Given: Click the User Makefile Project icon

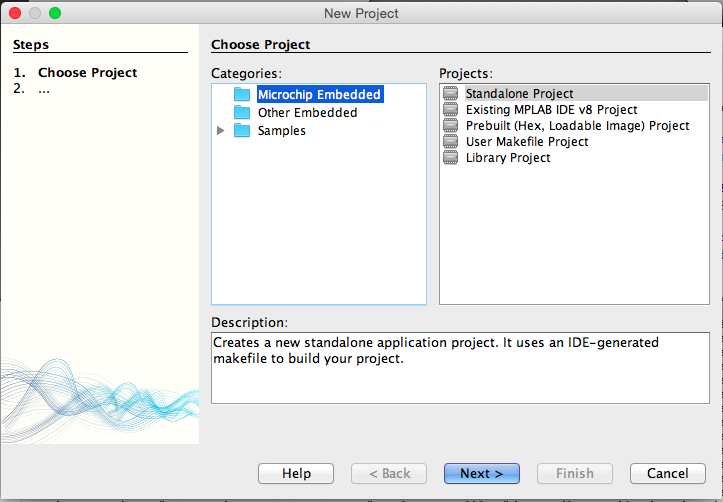Looking at the screenshot, I should (x=451, y=142).
